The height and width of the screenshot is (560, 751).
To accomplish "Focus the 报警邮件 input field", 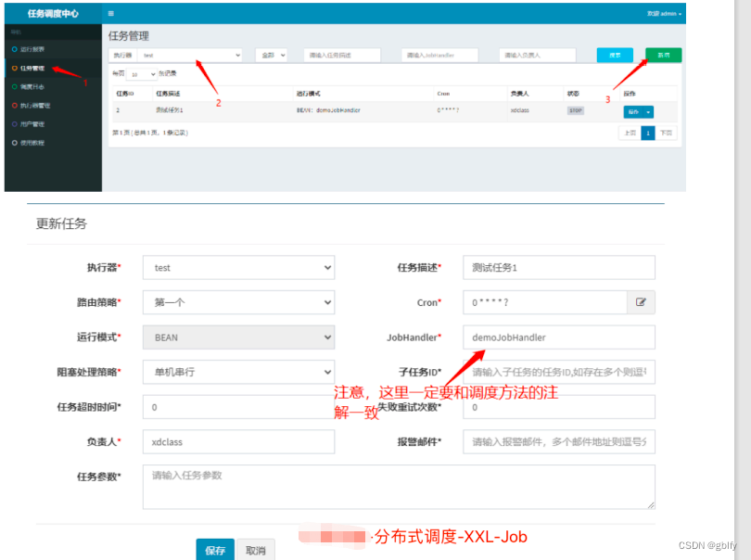I will pos(559,441).
